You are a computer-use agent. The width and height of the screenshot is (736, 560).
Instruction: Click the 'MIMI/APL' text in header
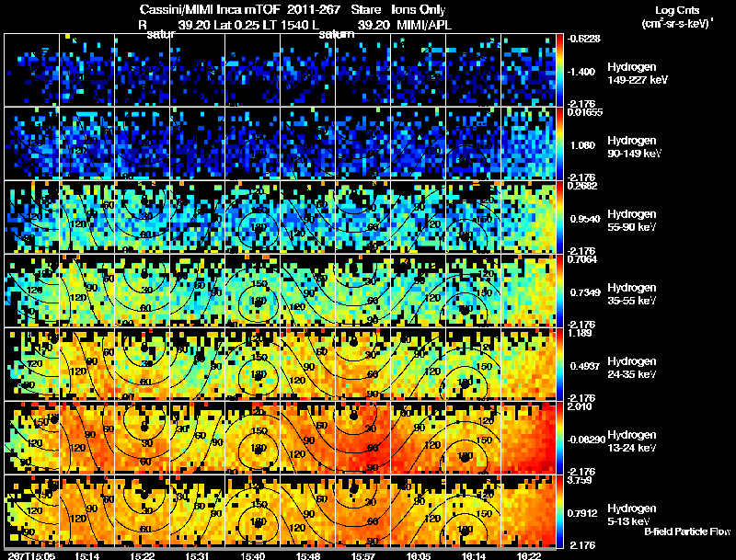[x=424, y=25]
